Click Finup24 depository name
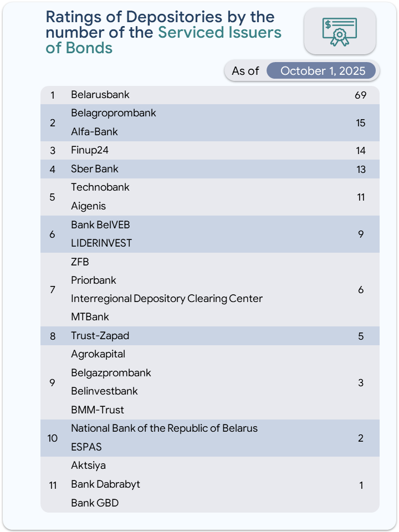399x532 pixels. [x=90, y=150]
